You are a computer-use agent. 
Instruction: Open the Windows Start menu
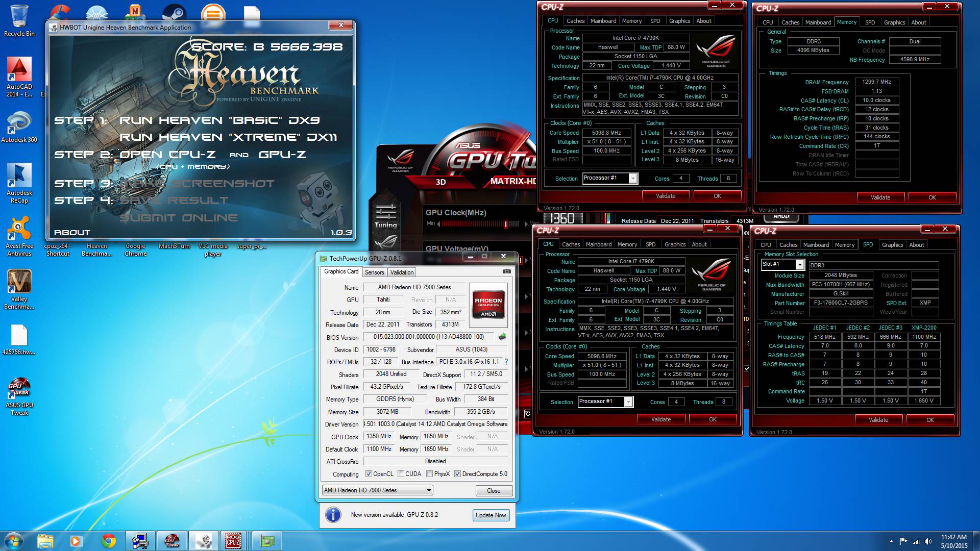pyautogui.click(x=14, y=541)
